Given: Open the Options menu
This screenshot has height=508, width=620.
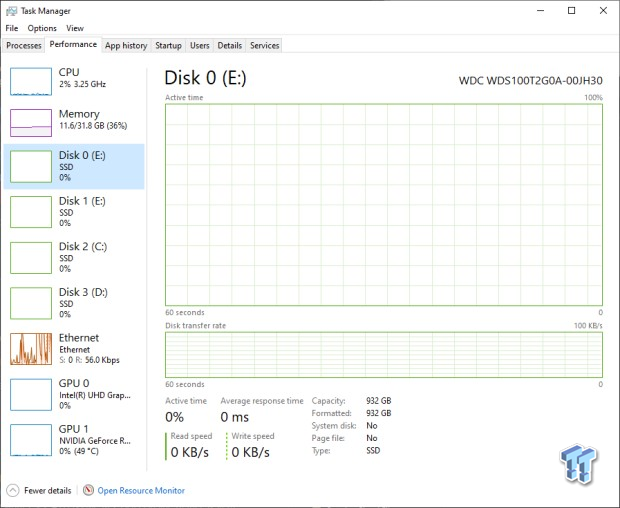Looking at the screenshot, I should tap(42, 28).
